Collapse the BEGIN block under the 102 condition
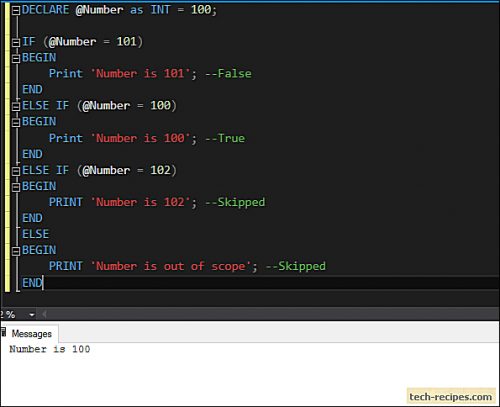500x407 pixels. click(16, 187)
